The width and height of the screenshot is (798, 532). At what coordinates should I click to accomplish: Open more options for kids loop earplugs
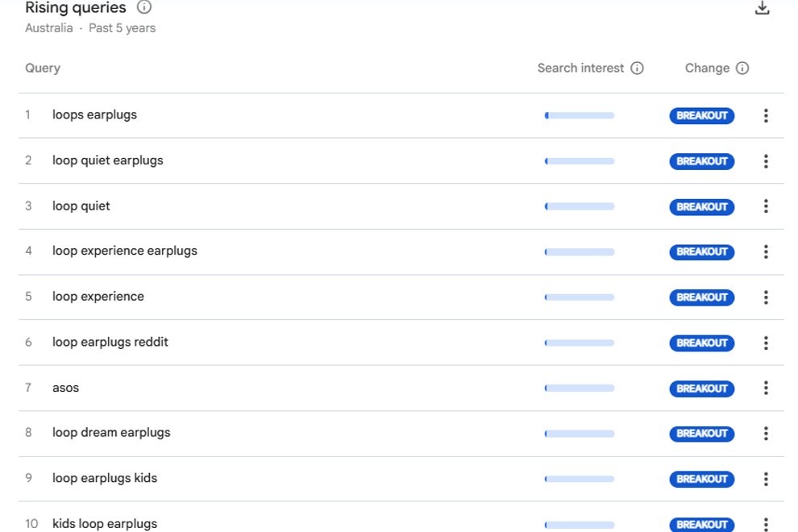pos(766,524)
